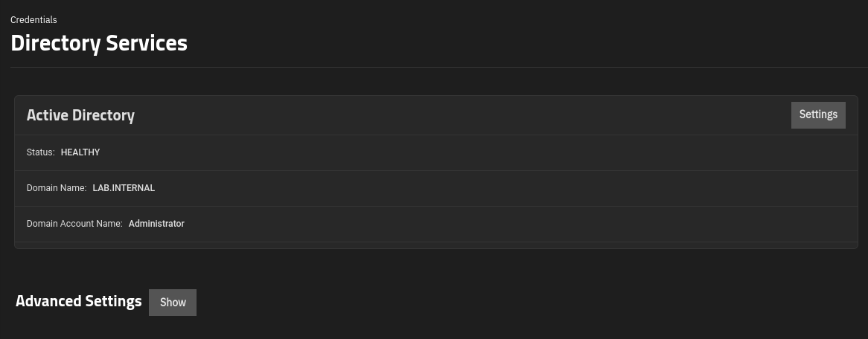The image size is (868, 339).
Task: Click the Administrator account value
Action: (x=156, y=224)
